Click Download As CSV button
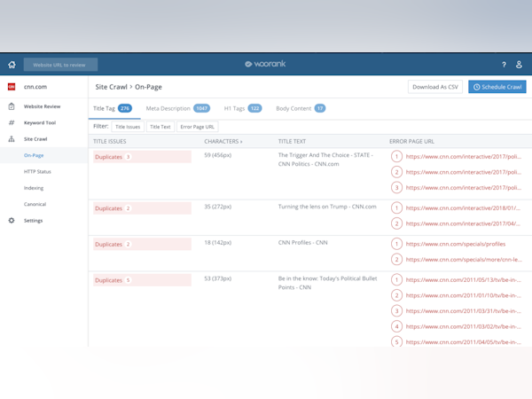The image size is (532, 399). 435,87
